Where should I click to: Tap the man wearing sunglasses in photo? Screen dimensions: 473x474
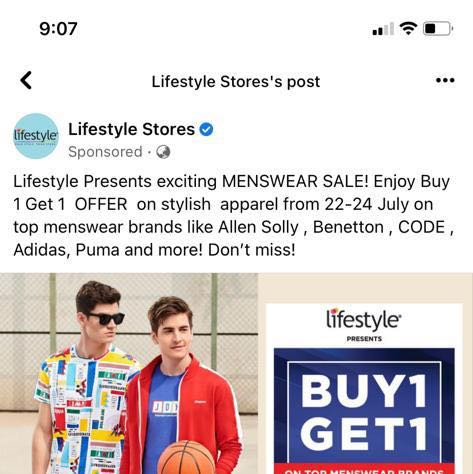[x=85, y=377]
